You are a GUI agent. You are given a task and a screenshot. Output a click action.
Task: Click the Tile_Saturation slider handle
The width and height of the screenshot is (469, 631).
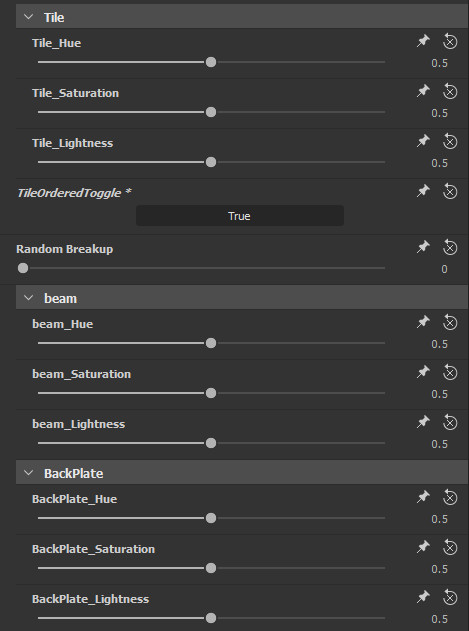click(211, 112)
